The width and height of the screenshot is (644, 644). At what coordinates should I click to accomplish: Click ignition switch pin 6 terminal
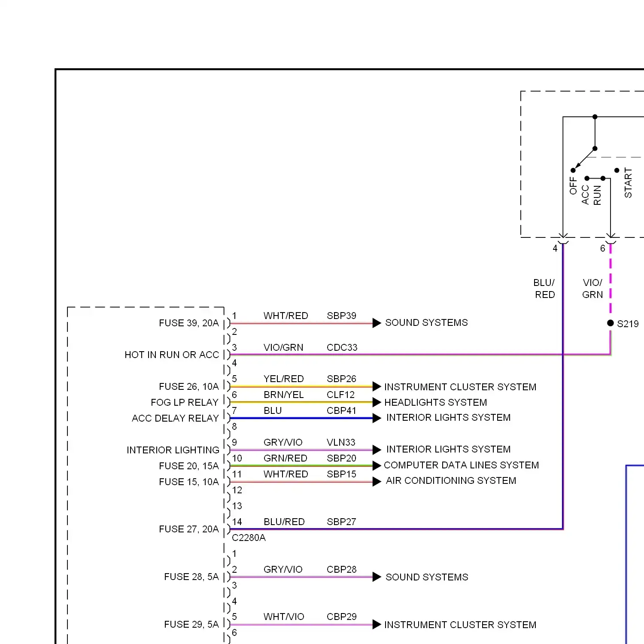611,239
